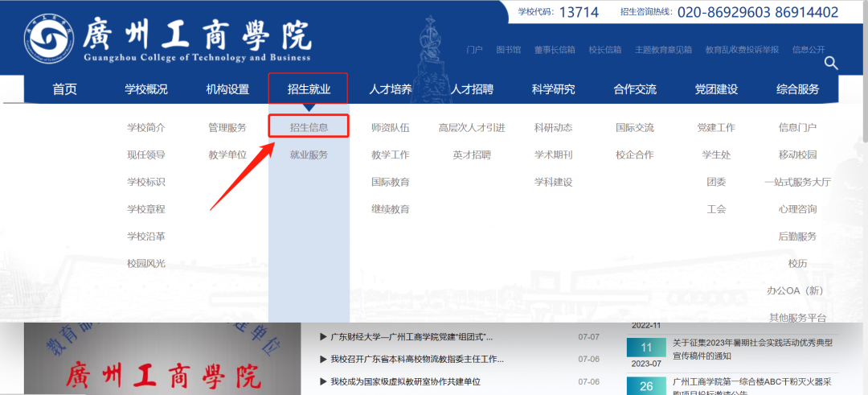This screenshot has height=395, width=868.
Task: Open 师资队伍 page
Action: pyautogui.click(x=391, y=128)
